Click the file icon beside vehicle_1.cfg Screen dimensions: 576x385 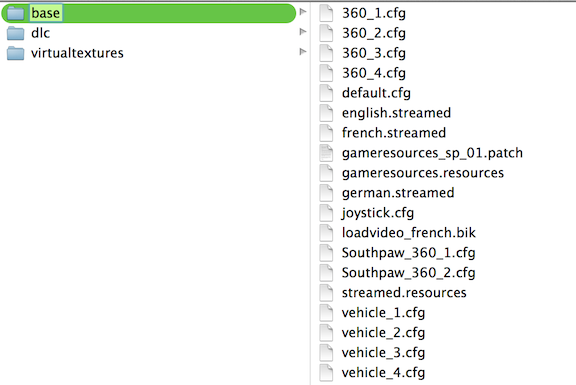pos(326,313)
